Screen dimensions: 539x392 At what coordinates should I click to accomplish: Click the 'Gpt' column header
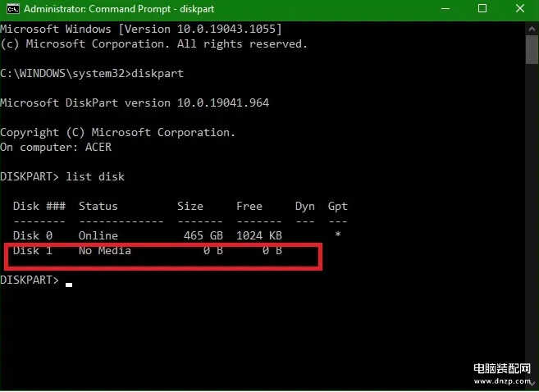pyautogui.click(x=337, y=207)
